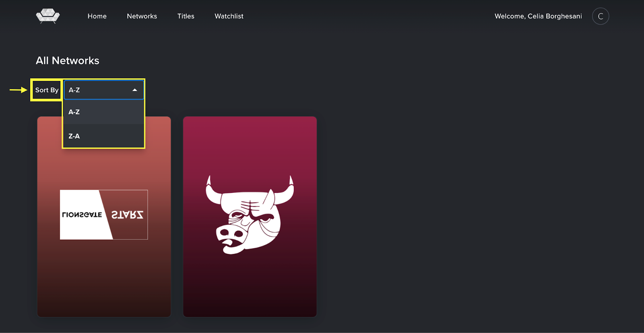This screenshot has width=644, height=333.
Task: Click the All Networks heading
Action: [68, 60]
